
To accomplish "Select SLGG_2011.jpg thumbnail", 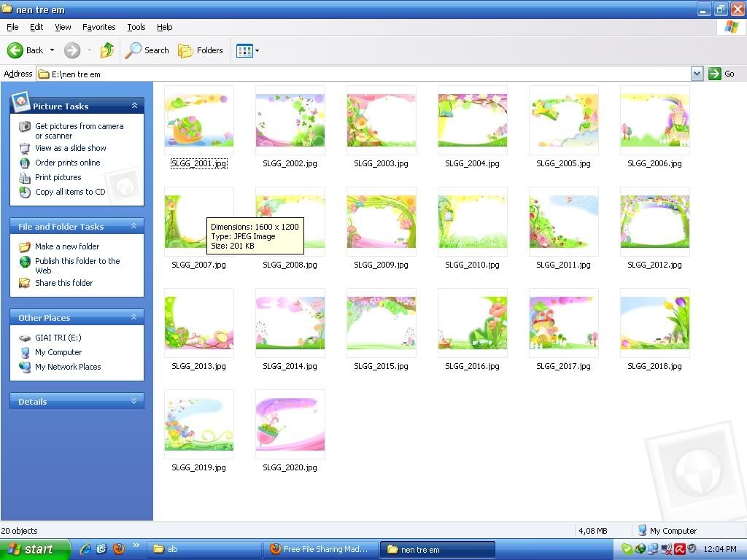I will (564, 222).
